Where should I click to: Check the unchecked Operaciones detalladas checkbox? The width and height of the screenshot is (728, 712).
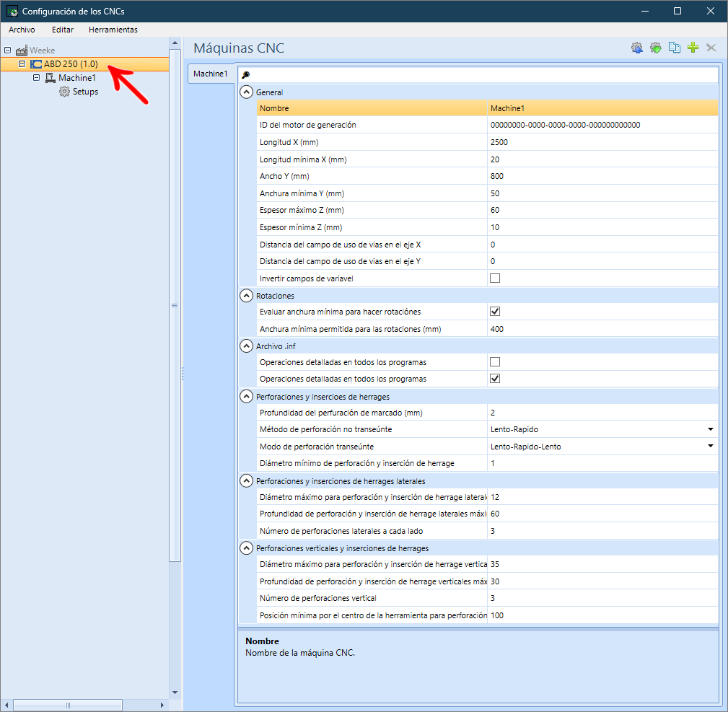coord(495,362)
